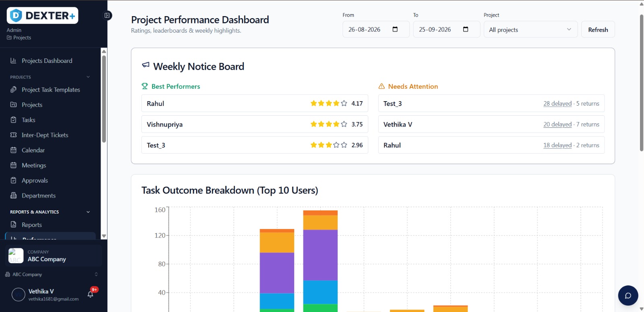The width and height of the screenshot is (644, 312).
Task: Click sidebar scroll down arrow
Action: pyautogui.click(x=104, y=236)
